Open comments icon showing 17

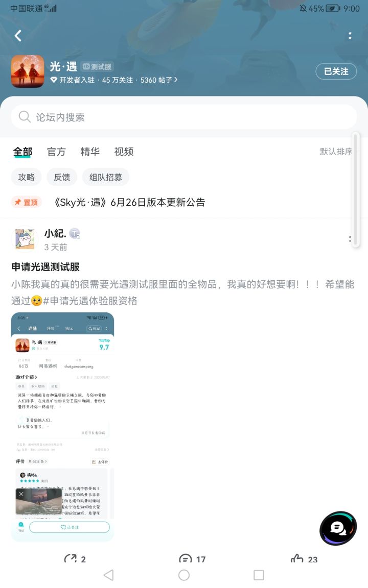pos(192,559)
